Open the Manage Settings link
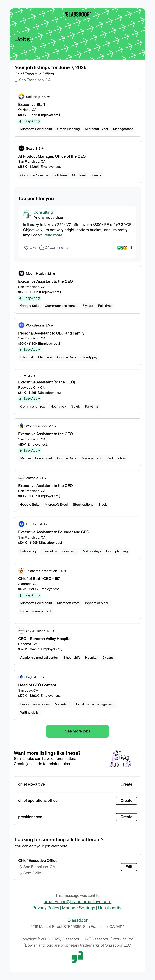This screenshot has width=155, height=980. [x=79, y=908]
